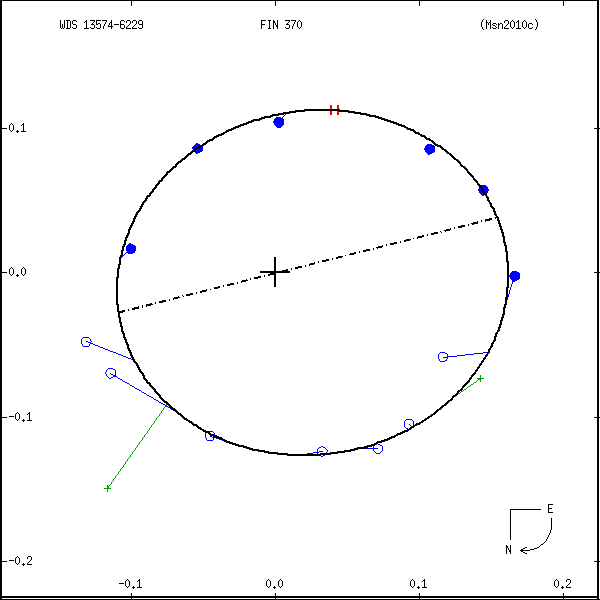Click the '-0.2' label on the vertical axis
Viewport: 600px width, 600px height.
pyautogui.click(x=20, y=561)
